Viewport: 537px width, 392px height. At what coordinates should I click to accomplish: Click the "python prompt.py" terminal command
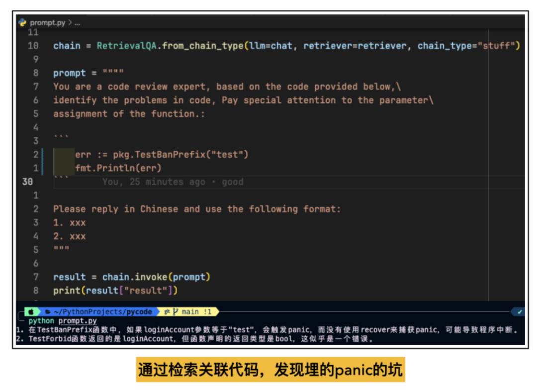point(62,321)
